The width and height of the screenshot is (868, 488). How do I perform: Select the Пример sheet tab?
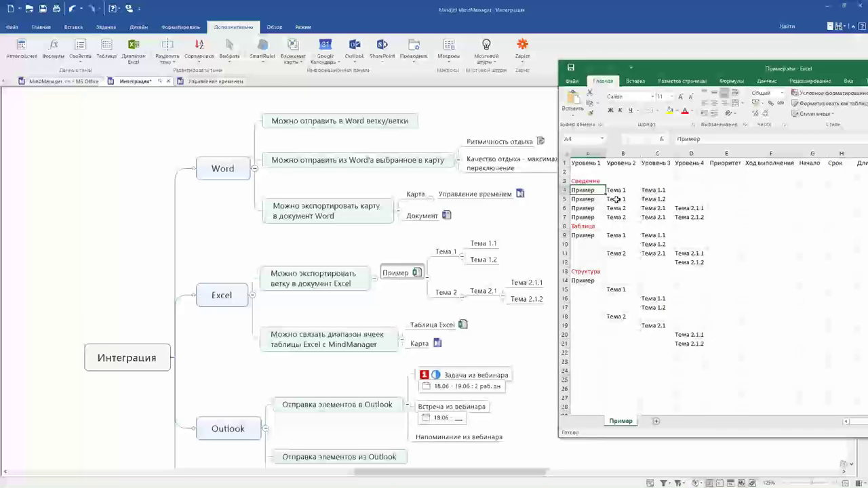[x=620, y=421]
